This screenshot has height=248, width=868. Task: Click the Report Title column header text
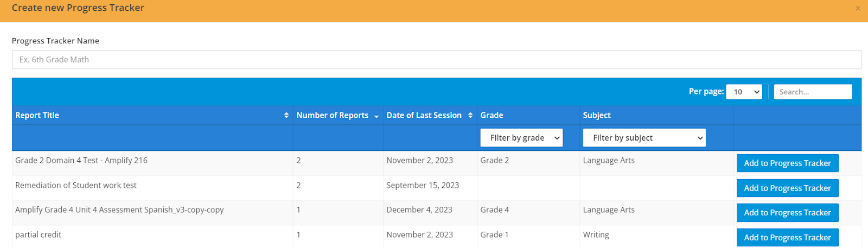click(37, 116)
